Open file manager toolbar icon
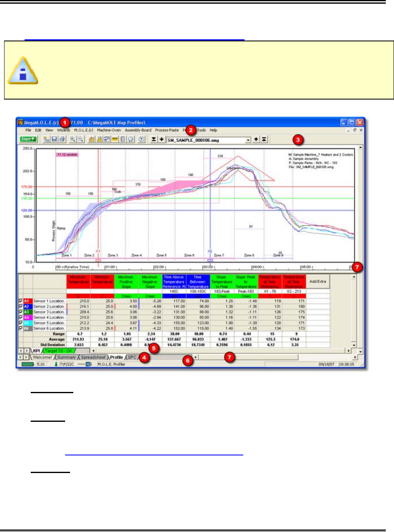This screenshot has width=394, height=532. click(x=47, y=139)
